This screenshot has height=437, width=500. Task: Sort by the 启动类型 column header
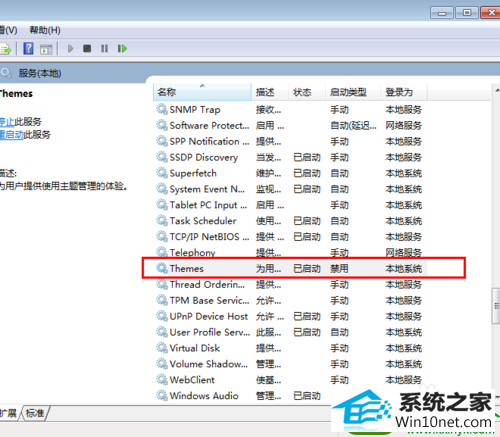pyautogui.click(x=353, y=92)
